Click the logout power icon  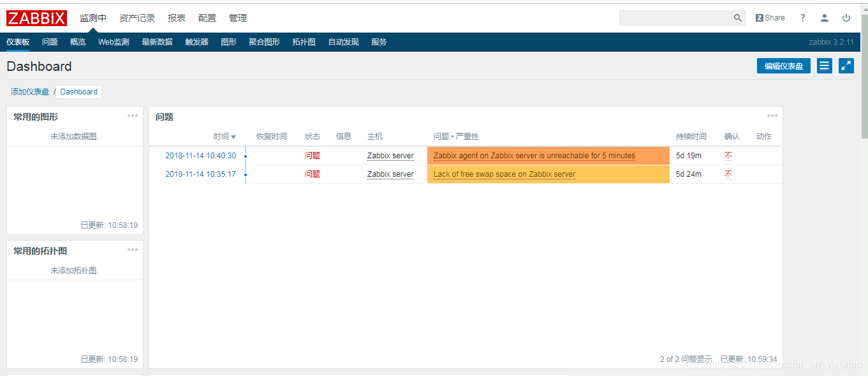coord(846,18)
